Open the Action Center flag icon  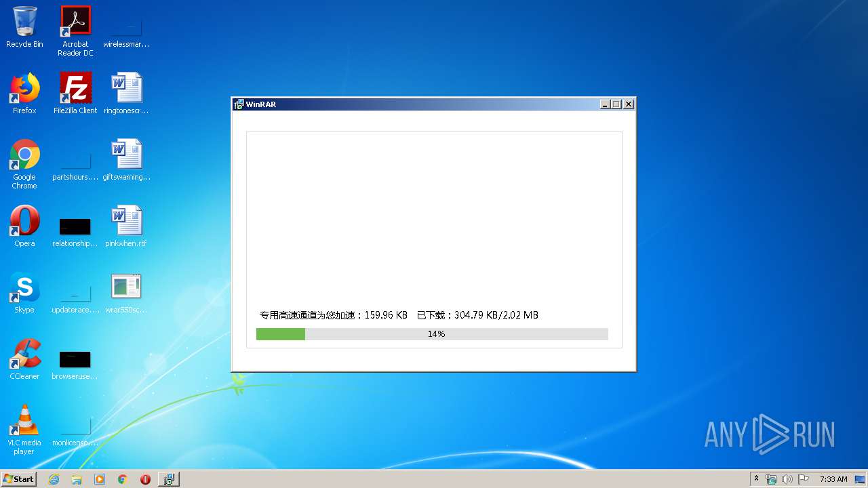pyautogui.click(x=804, y=479)
